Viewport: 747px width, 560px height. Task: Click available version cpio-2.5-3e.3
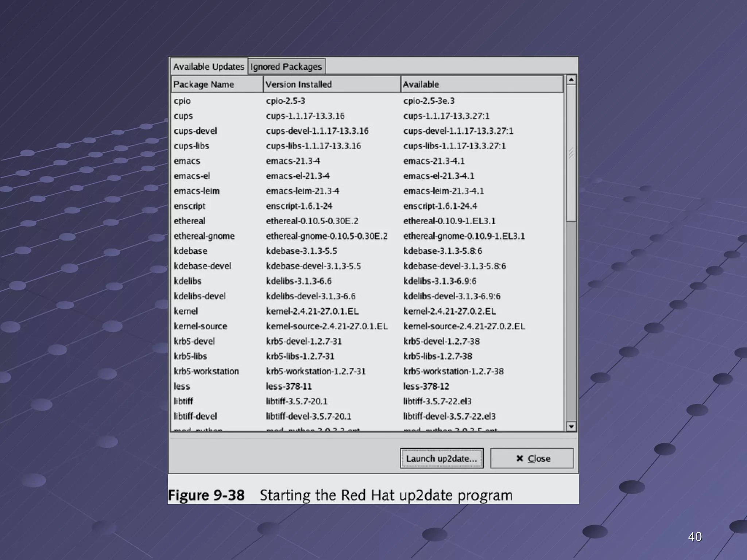(x=429, y=101)
